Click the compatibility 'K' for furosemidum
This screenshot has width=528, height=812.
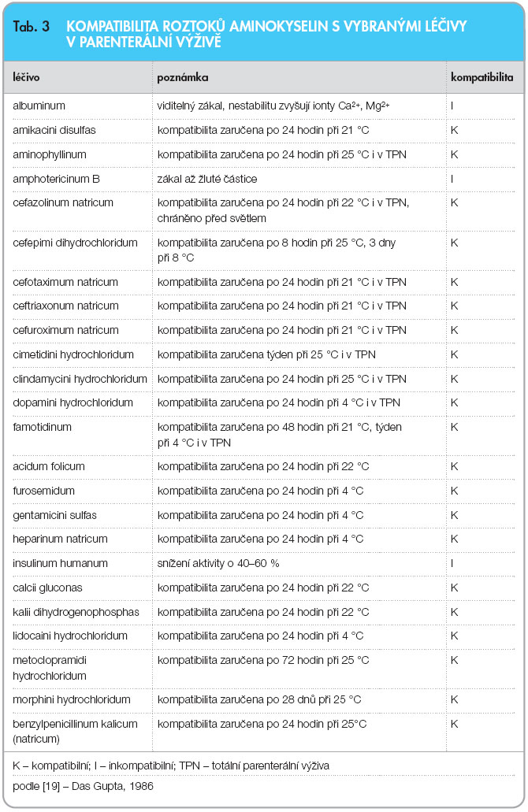click(455, 491)
